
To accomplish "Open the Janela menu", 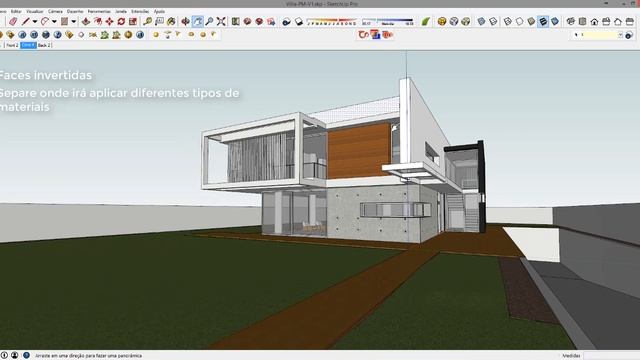I will point(121,11).
